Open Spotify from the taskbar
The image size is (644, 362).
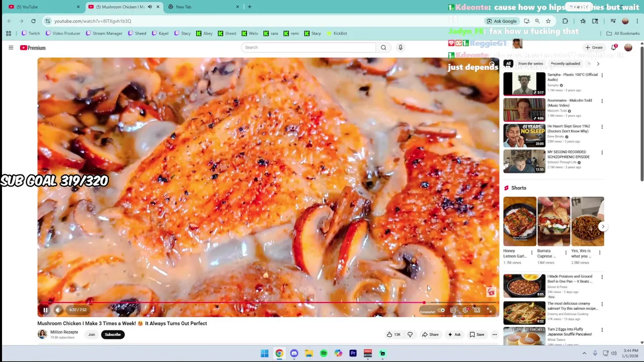pyautogui.click(x=324, y=353)
